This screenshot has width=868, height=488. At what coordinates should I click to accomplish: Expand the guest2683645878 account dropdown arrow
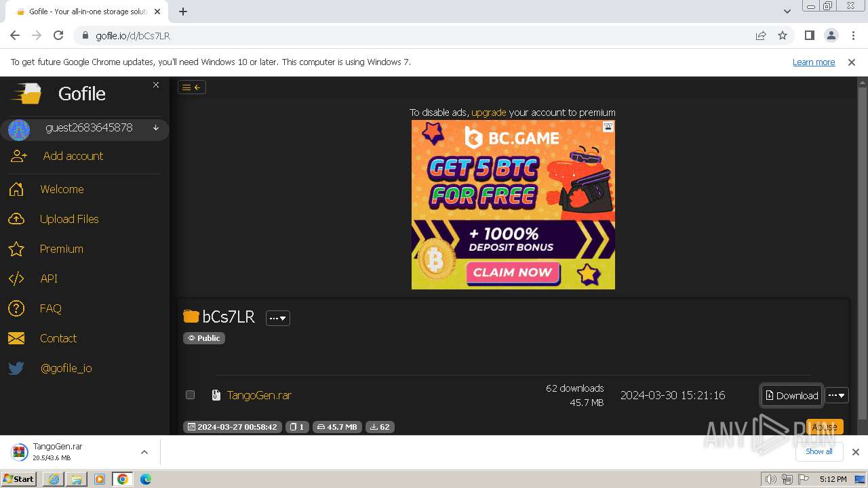point(156,128)
